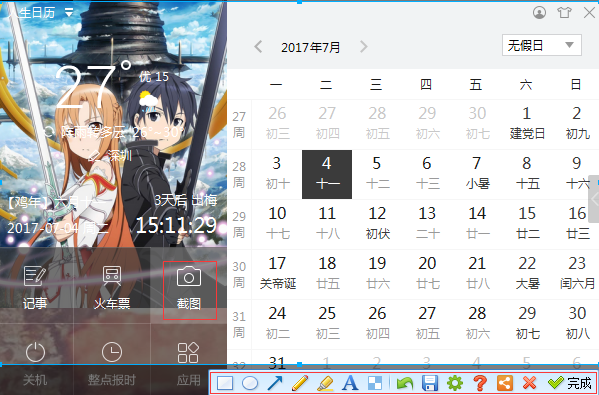Viewport: 599px width, 395px height.
Task: Click week label 30周
Action: [x=239, y=274]
